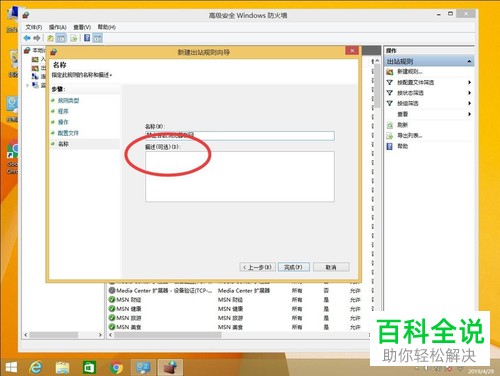Expand the monitoring node in the tree
This screenshot has width=500, height=376.
coord(27,85)
